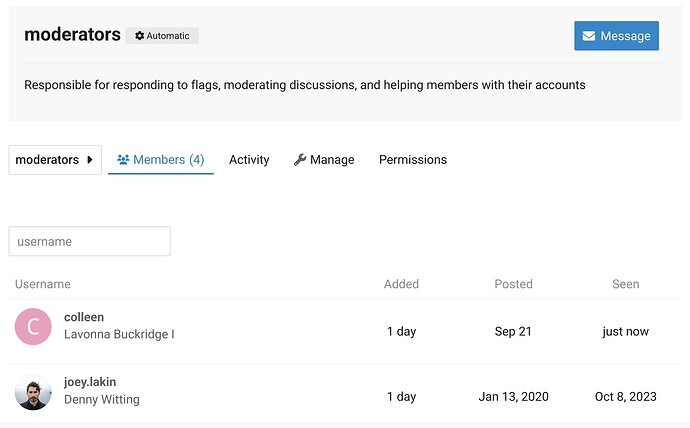Open the colleen user profile link
This screenshot has width=690, height=428.
84,317
